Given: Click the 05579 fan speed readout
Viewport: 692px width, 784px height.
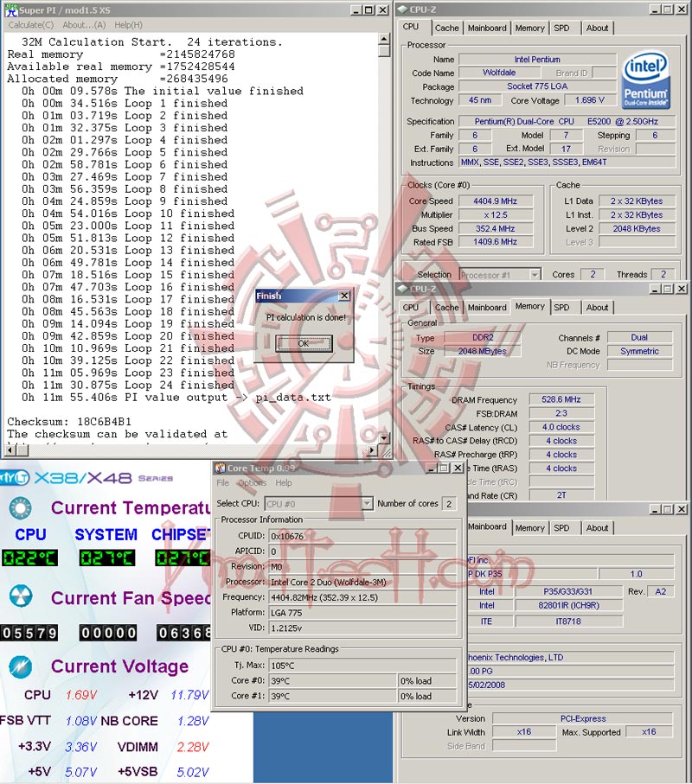Looking at the screenshot, I should pos(29,633).
